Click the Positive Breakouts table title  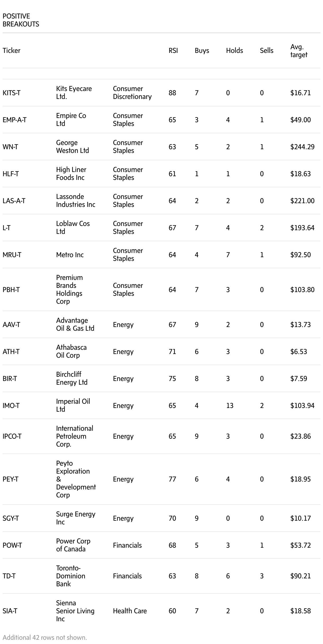click(x=21, y=20)
